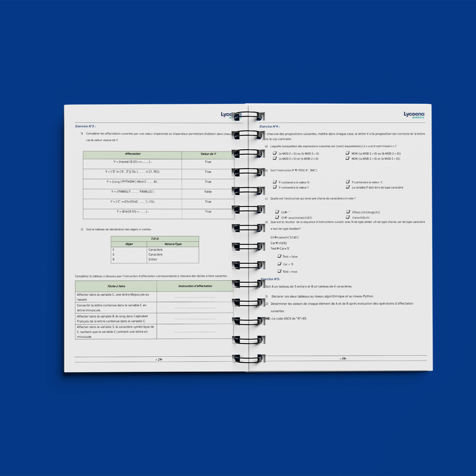Click the page number "-29-"

pos(159,359)
